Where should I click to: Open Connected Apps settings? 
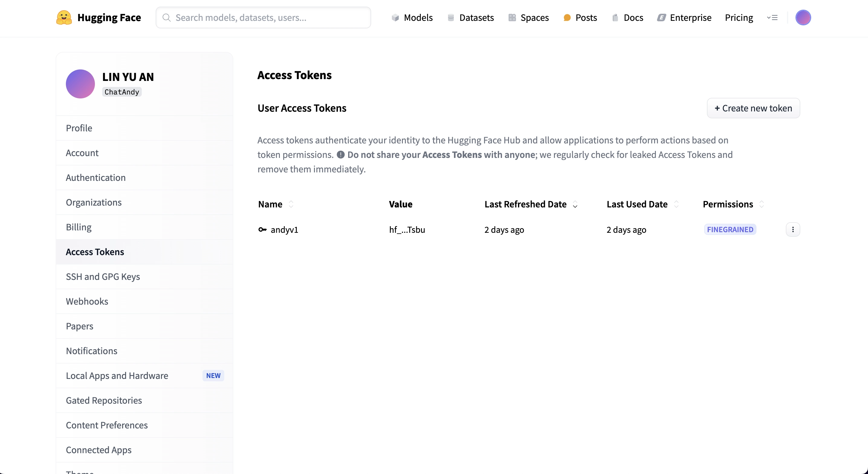click(144, 450)
